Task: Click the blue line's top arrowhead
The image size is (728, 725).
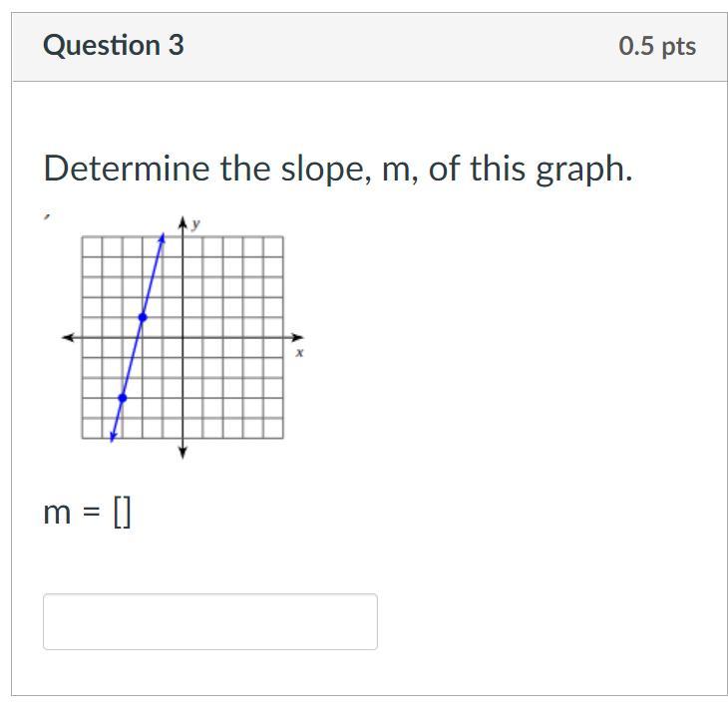Action: click(162, 237)
